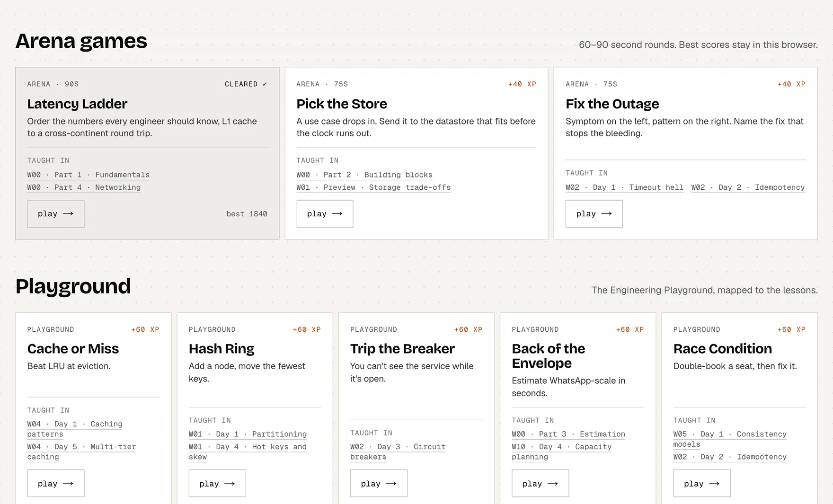Screen dimensions: 833x504
Task: Play the Cache or Miss playground
Action: pyautogui.click(x=56, y=483)
